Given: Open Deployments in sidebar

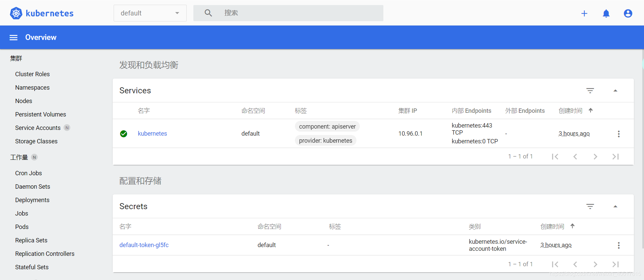Looking at the screenshot, I should click(x=32, y=200).
